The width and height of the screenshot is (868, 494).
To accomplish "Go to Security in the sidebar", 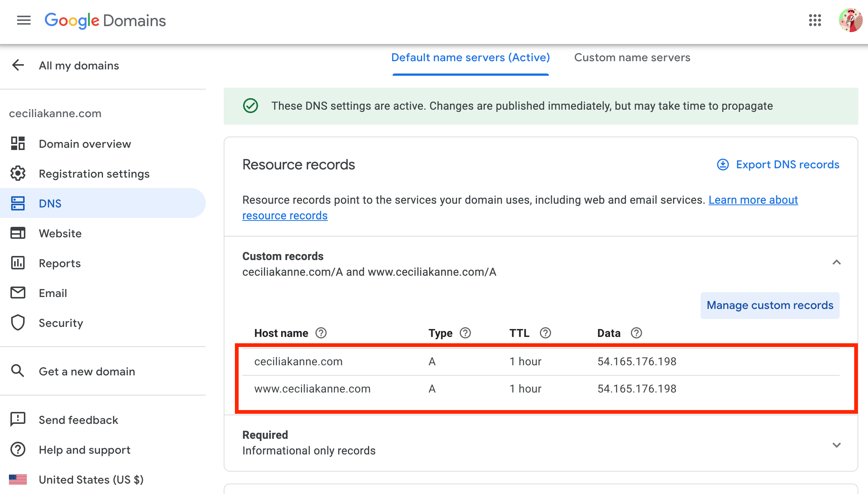I will (x=61, y=323).
